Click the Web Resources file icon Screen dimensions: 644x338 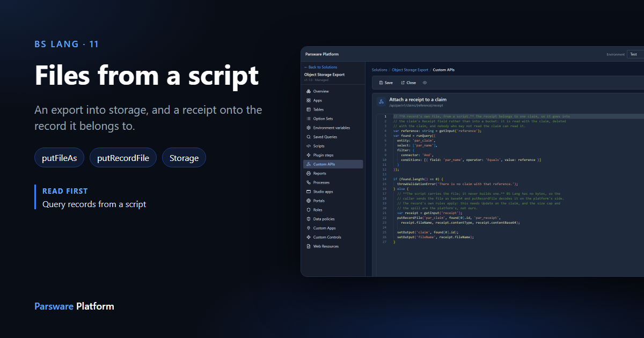(x=308, y=246)
